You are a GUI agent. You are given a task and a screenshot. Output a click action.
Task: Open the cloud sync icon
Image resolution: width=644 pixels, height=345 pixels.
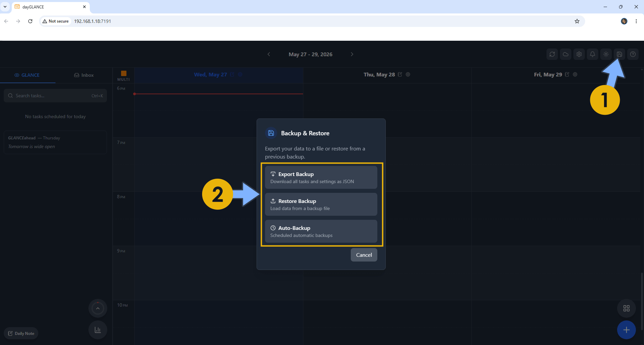[x=566, y=54]
